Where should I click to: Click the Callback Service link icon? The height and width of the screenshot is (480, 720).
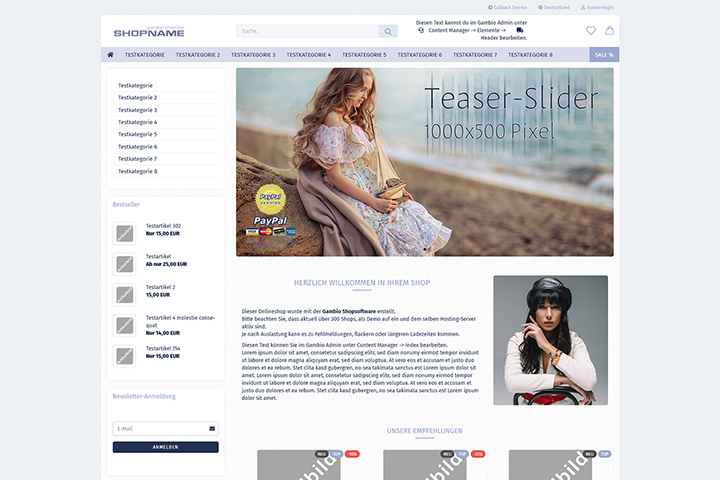(490, 7)
